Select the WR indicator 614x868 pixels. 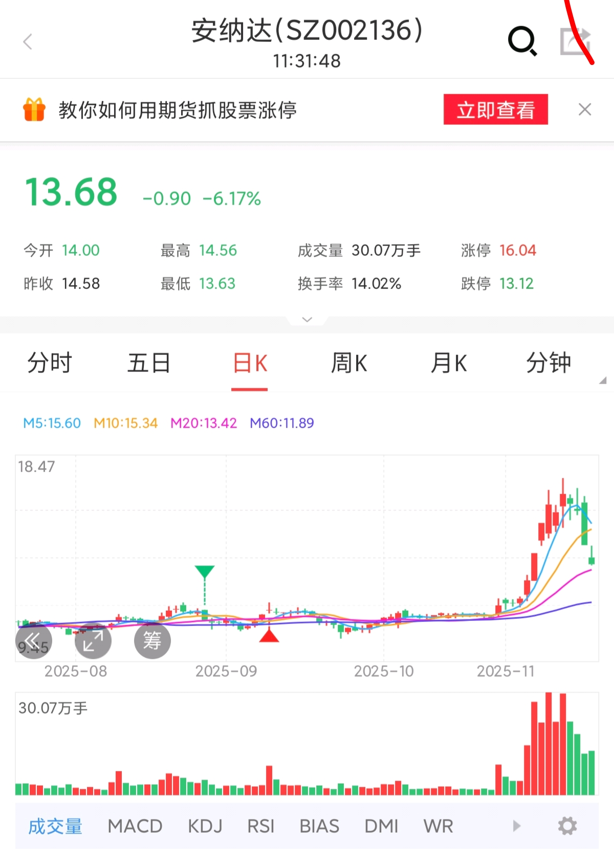coord(438,826)
